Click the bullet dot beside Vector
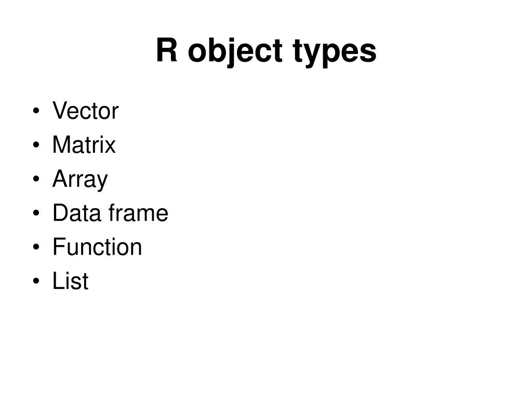This screenshot has height=399, width=532. point(36,111)
